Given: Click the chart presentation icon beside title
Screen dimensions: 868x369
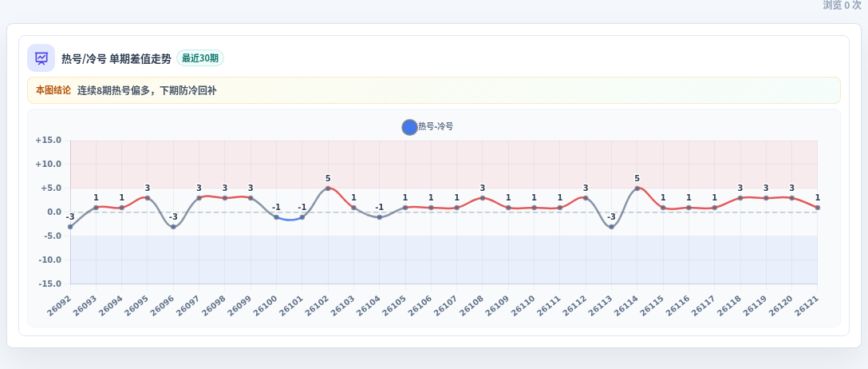Looking at the screenshot, I should tap(41, 58).
